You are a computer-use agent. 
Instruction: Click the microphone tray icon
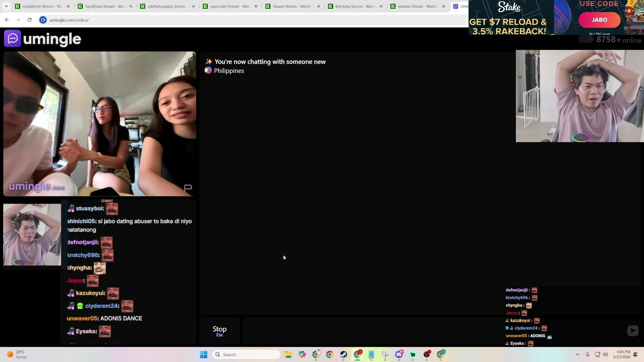(588, 354)
